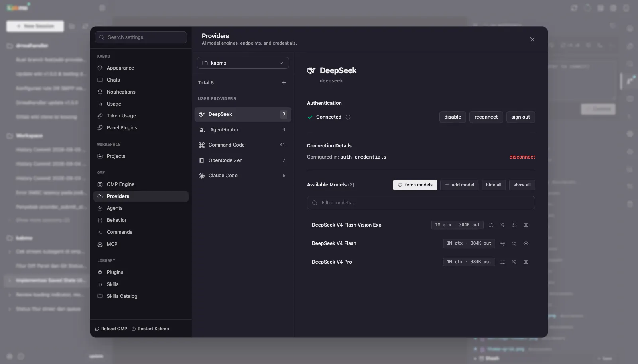Click the image icon on DeepSeek V4 Flash Vision Exp
Image resolution: width=638 pixels, height=364 pixels.
(514, 225)
